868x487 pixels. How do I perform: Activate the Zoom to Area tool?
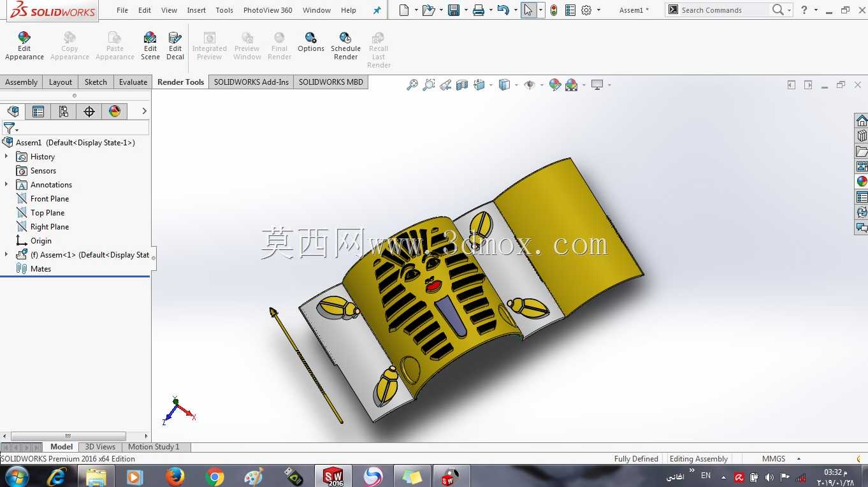[x=429, y=85]
